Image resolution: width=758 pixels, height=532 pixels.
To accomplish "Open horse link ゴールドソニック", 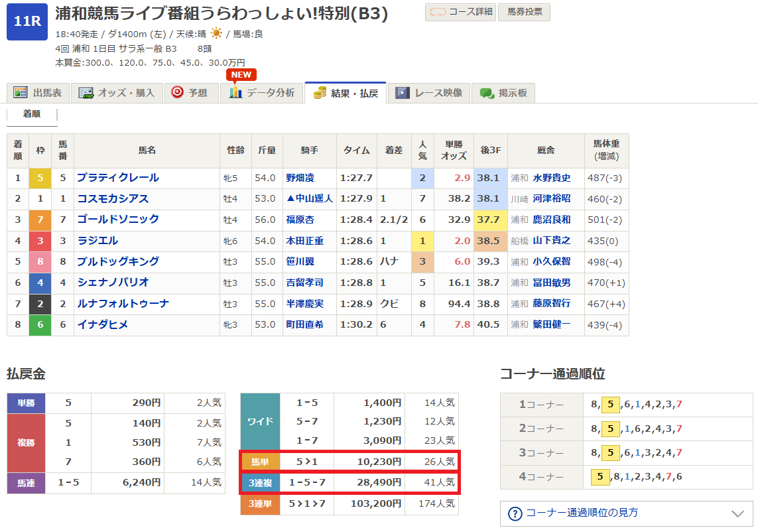I will (x=118, y=220).
